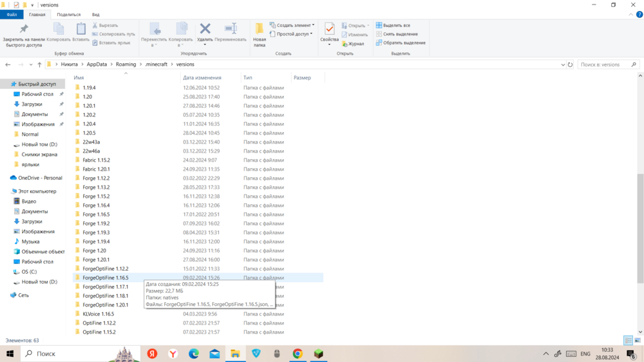Go back with the left arrow
Viewport: 644px width, 362px height.
(x=8, y=64)
